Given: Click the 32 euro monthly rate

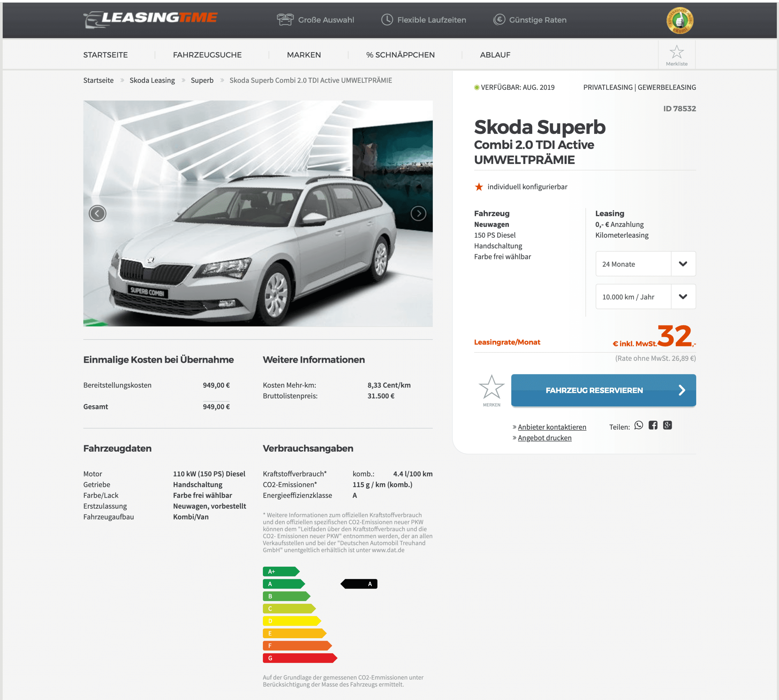Looking at the screenshot, I should pos(675,336).
